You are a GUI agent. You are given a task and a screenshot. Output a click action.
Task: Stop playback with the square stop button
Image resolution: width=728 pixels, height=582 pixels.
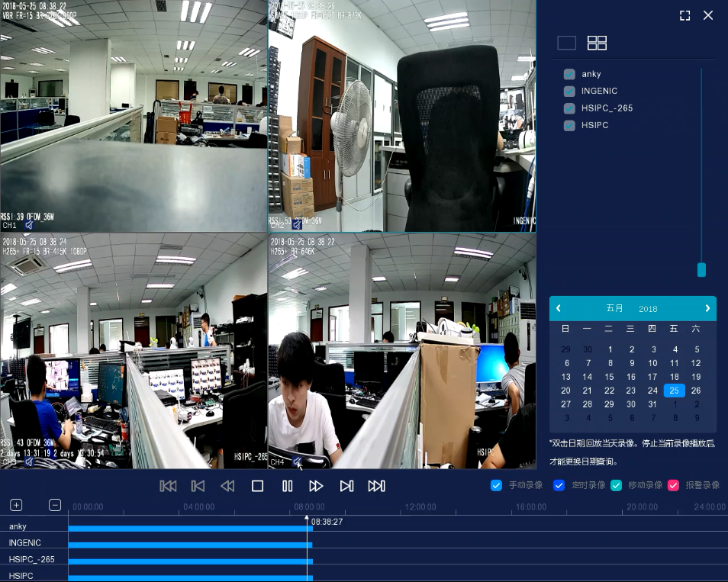pos(257,486)
